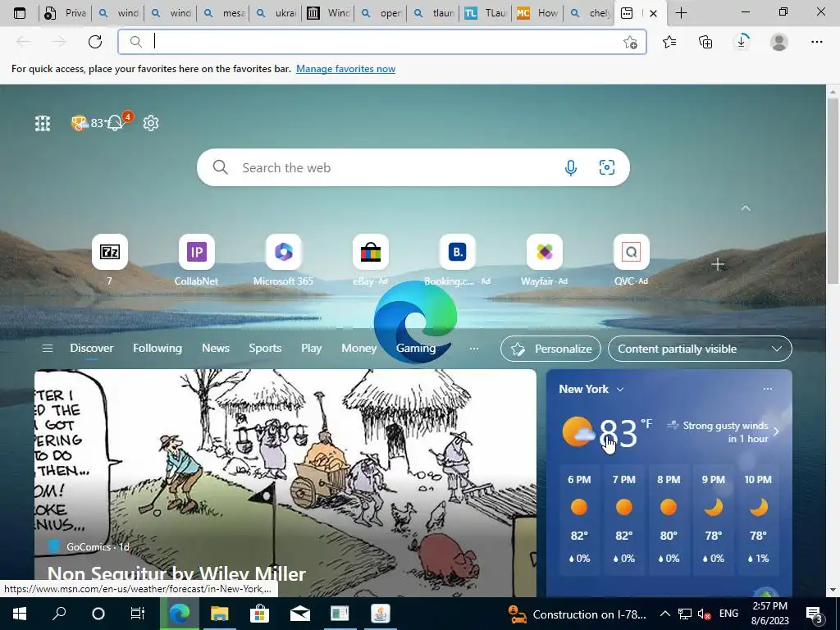840x630 pixels.
Task: Show hidden system tray icons chevron
Action: [x=664, y=614]
